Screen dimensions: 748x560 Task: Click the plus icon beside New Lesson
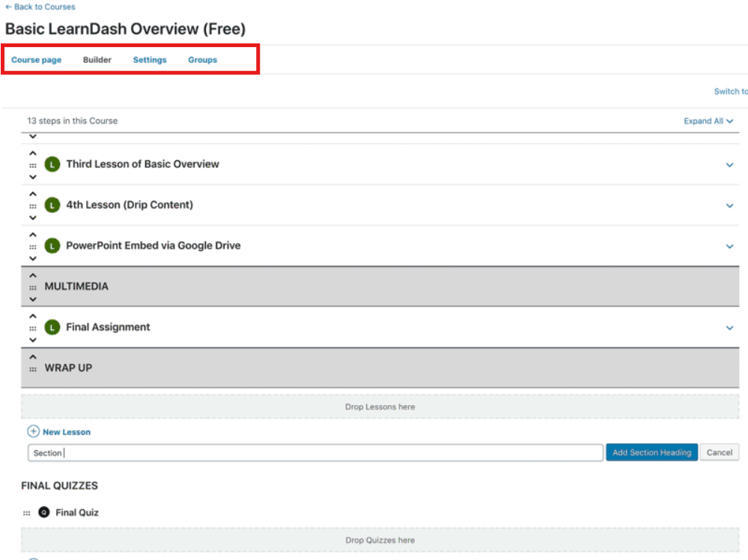(33, 432)
